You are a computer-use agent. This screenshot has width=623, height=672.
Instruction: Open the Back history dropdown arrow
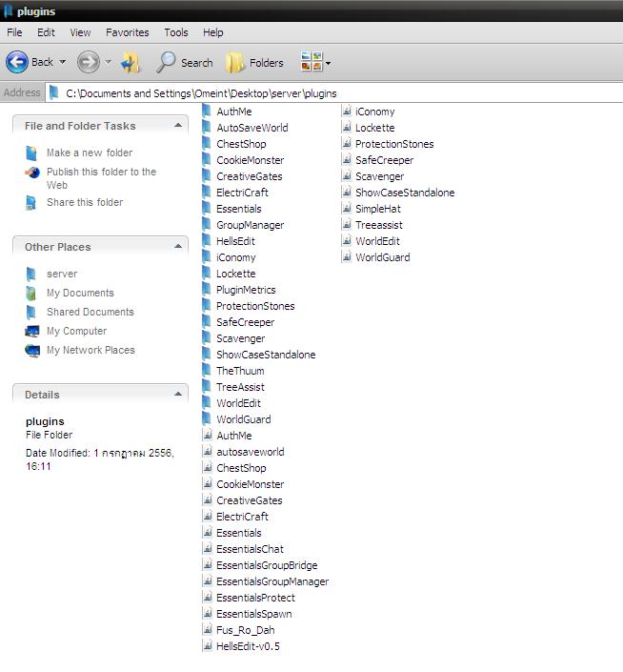[x=63, y=62]
